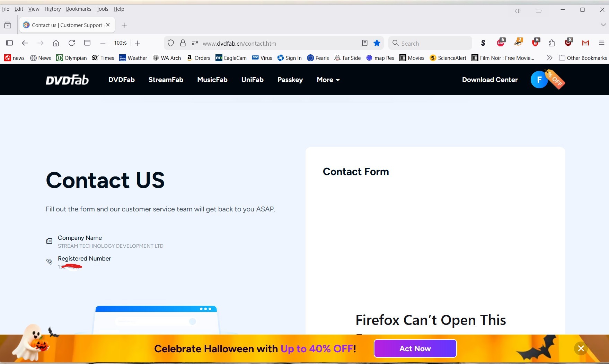The width and height of the screenshot is (609, 364).
Task: Click the Act Now Halloween button
Action: [x=415, y=348]
